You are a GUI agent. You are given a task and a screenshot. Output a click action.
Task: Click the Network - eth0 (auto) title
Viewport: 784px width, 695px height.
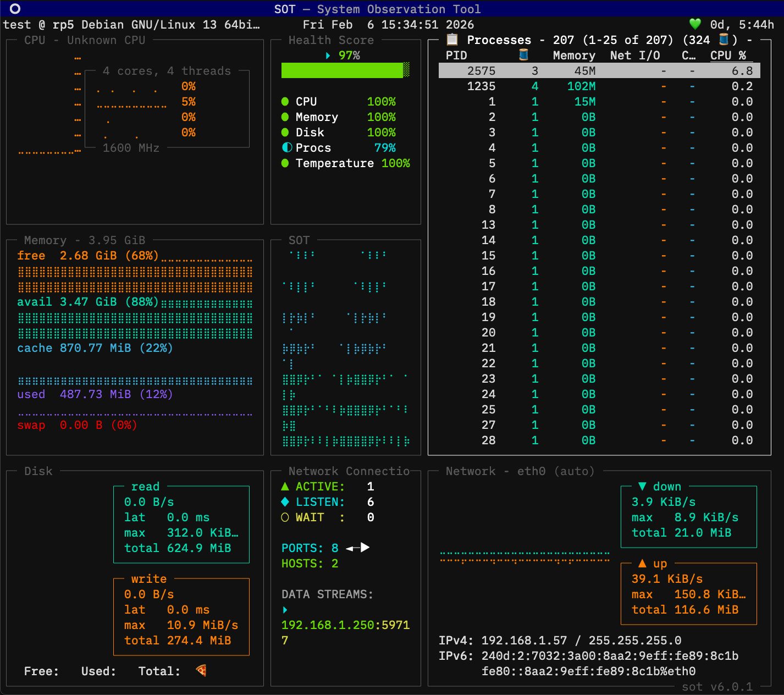(x=520, y=471)
